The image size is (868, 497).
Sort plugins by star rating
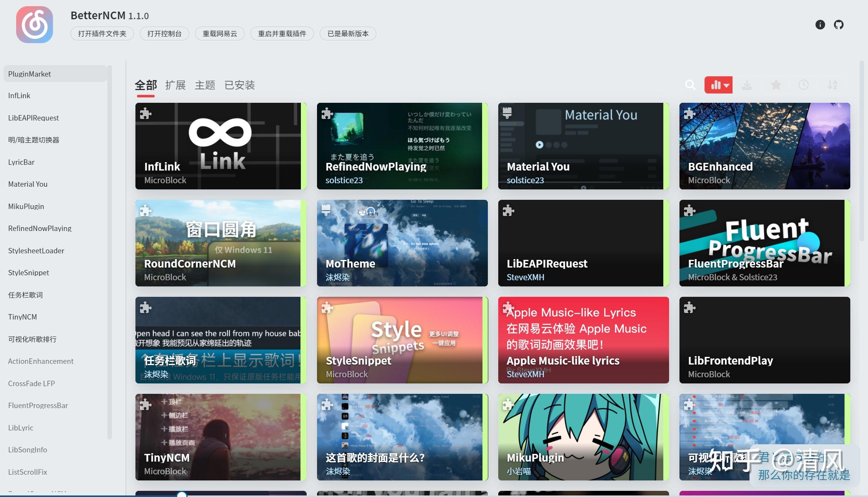[776, 85]
